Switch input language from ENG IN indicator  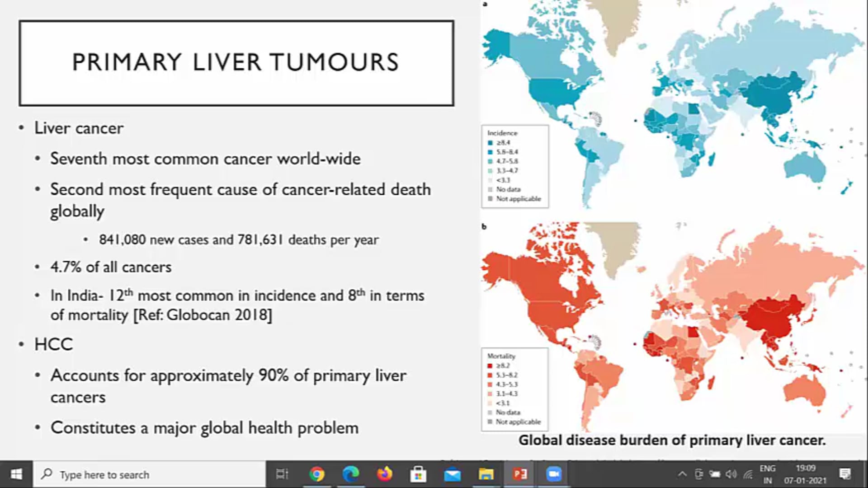pyautogui.click(x=767, y=474)
